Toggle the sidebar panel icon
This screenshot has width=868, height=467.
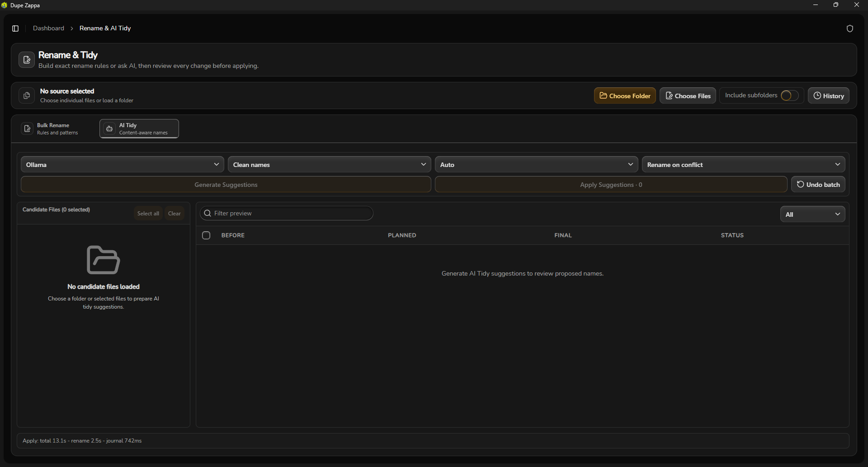tap(15, 29)
